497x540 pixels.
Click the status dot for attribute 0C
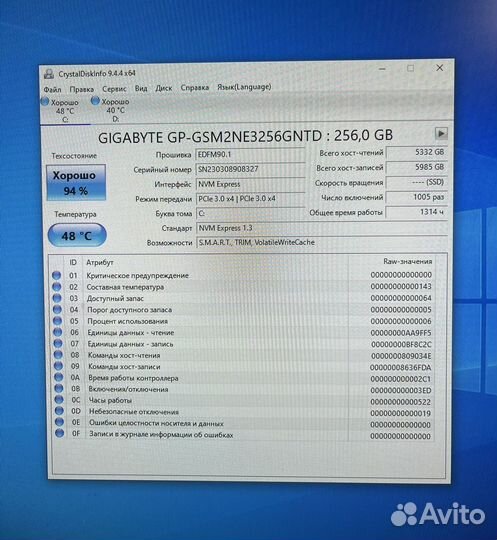(x=59, y=399)
